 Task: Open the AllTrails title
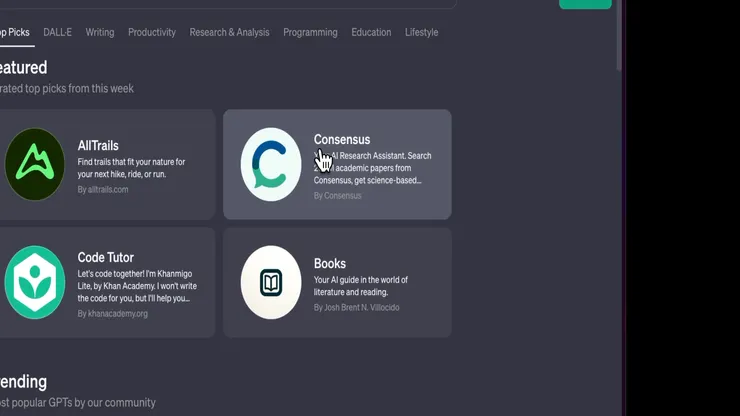[x=98, y=145]
